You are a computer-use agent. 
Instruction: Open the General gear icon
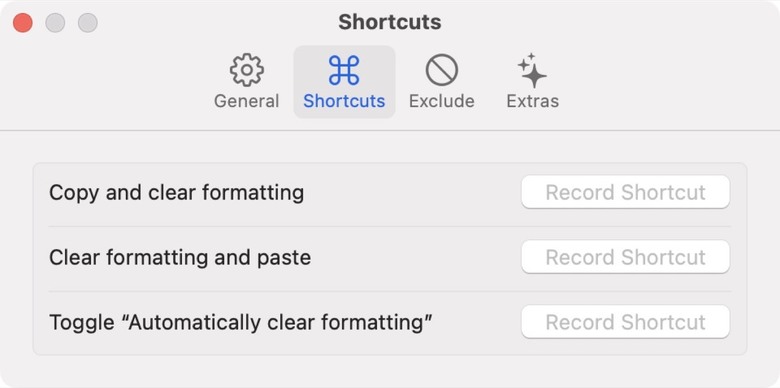click(247, 70)
